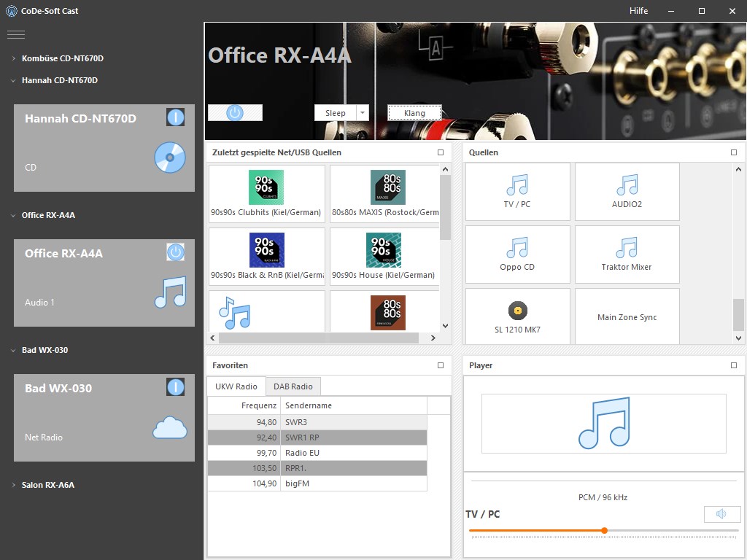
Task: Toggle main power button in Office header
Action: pos(235,113)
